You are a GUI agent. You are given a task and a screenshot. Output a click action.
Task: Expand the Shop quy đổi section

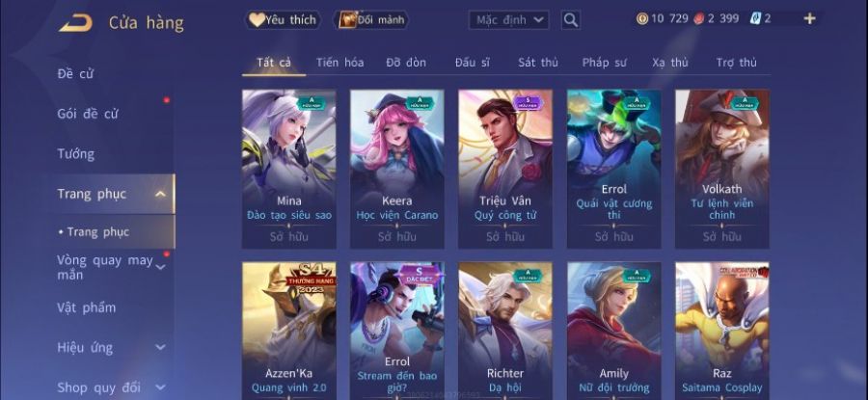(x=160, y=387)
